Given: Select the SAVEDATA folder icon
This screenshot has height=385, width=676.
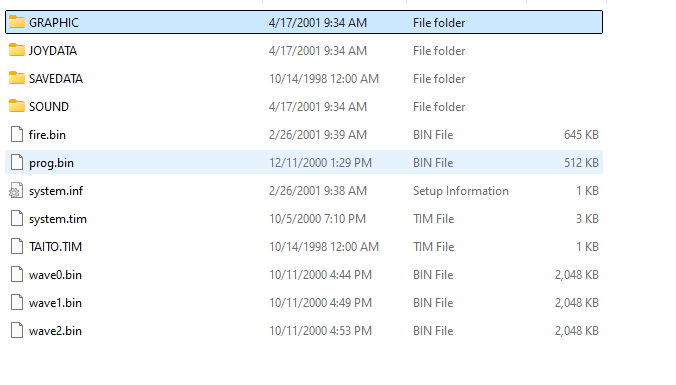Looking at the screenshot, I should tap(17, 78).
